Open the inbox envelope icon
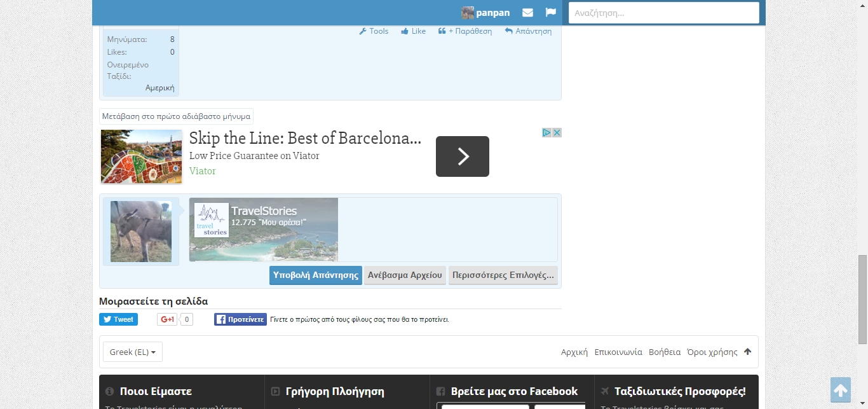The width and height of the screenshot is (868, 409). 527,13
